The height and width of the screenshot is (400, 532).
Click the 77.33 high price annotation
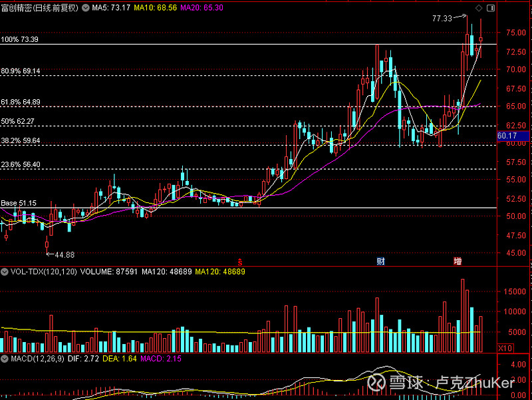tap(442, 19)
